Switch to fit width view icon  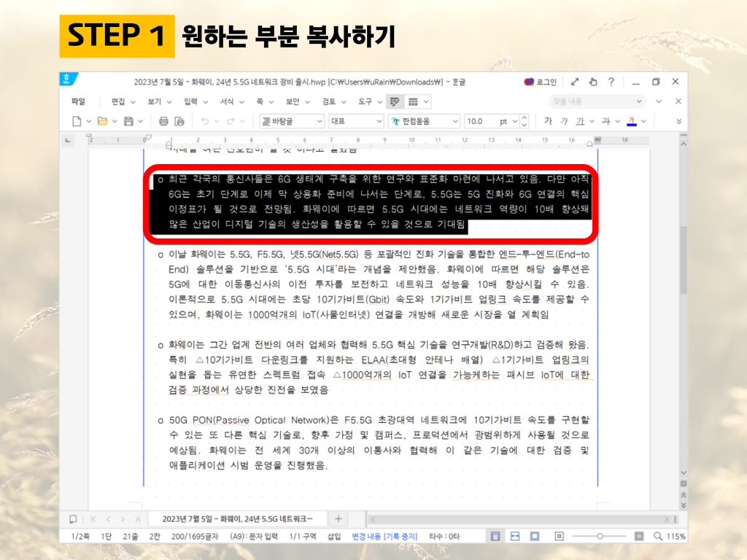(x=515, y=536)
